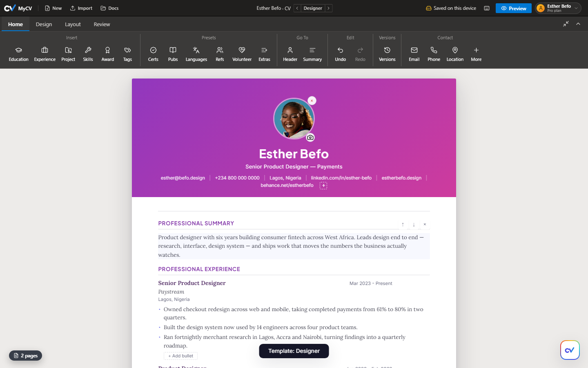Edit the estherbefo.design website link
588x368 pixels.
click(401, 178)
